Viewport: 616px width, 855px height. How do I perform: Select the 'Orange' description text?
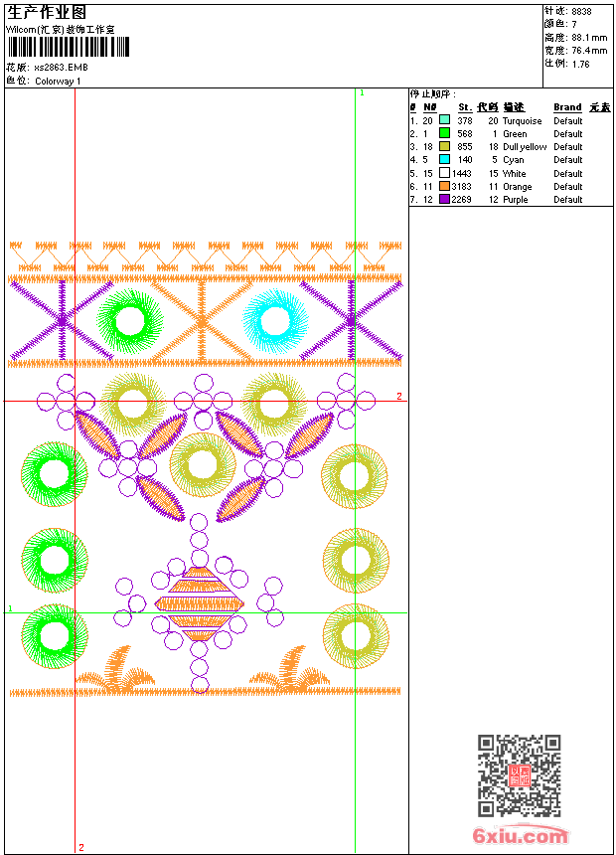click(x=517, y=187)
